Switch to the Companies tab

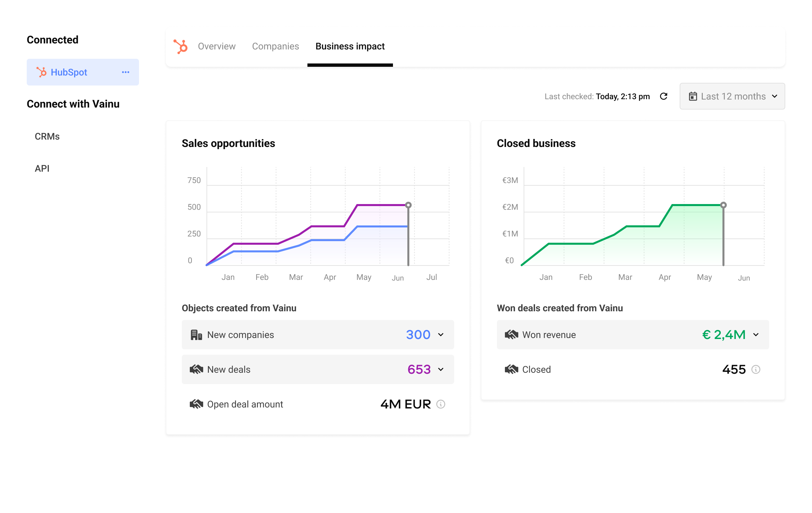[276, 46]
